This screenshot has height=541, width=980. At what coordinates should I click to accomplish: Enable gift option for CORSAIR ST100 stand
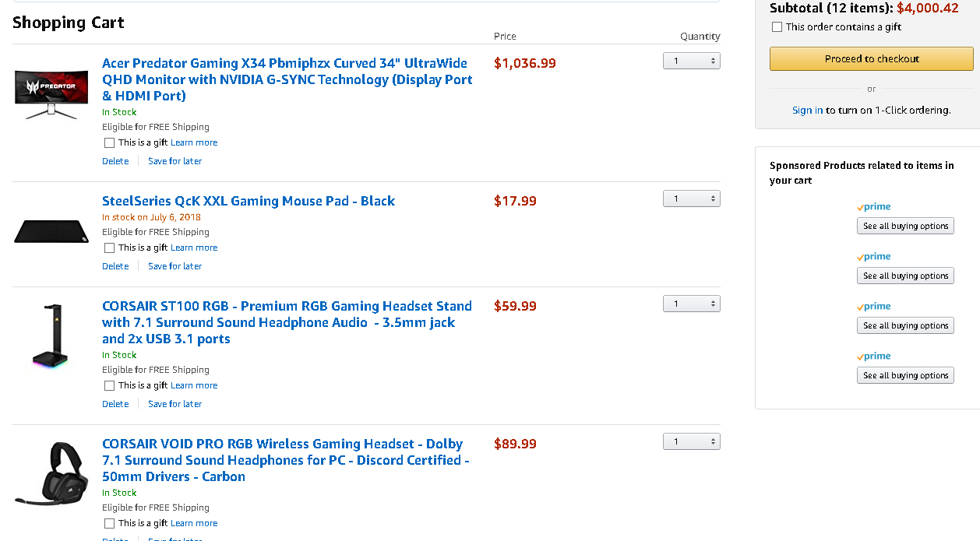click(x=110, y=386)
